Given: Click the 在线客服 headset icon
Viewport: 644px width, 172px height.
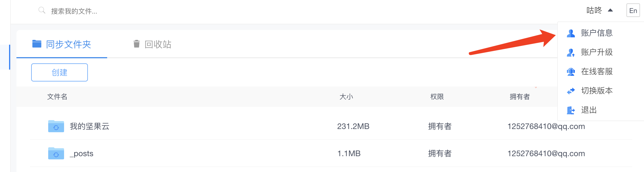Looking at the screenshot, I should tap(571, 72).
